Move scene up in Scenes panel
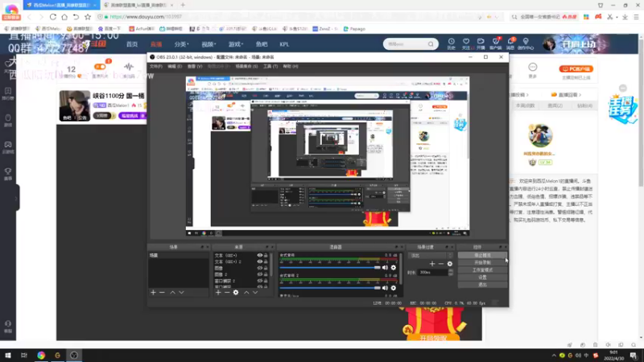644x362 pixels. tap(172, 292)
